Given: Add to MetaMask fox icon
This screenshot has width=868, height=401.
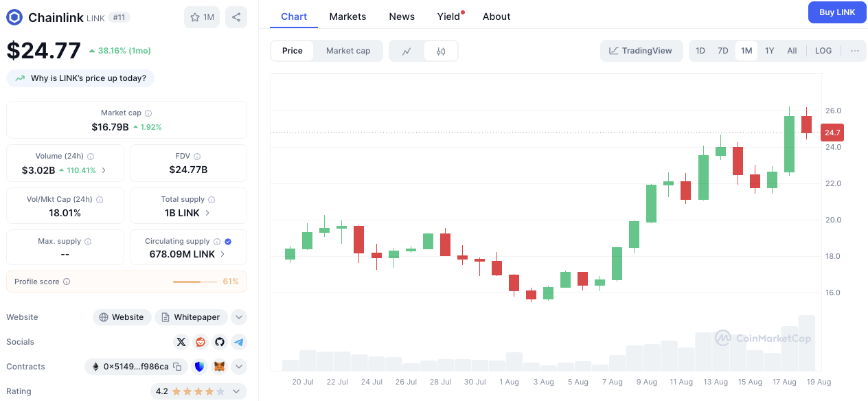Looking at the screenshot, I should pos(219,367).
